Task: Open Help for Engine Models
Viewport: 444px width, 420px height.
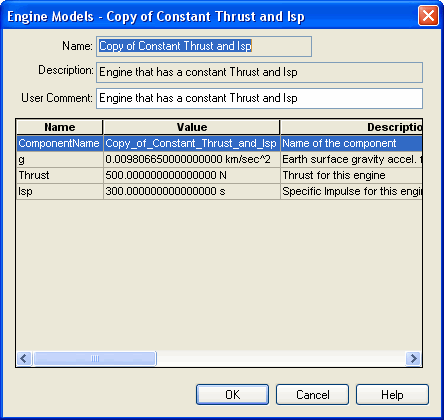Action: coord(392,395)
